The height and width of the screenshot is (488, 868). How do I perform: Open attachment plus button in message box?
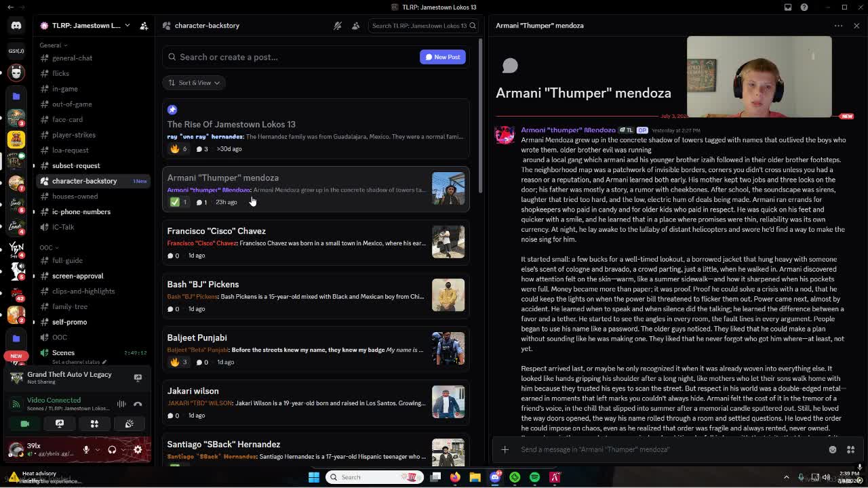pos(505,449)
